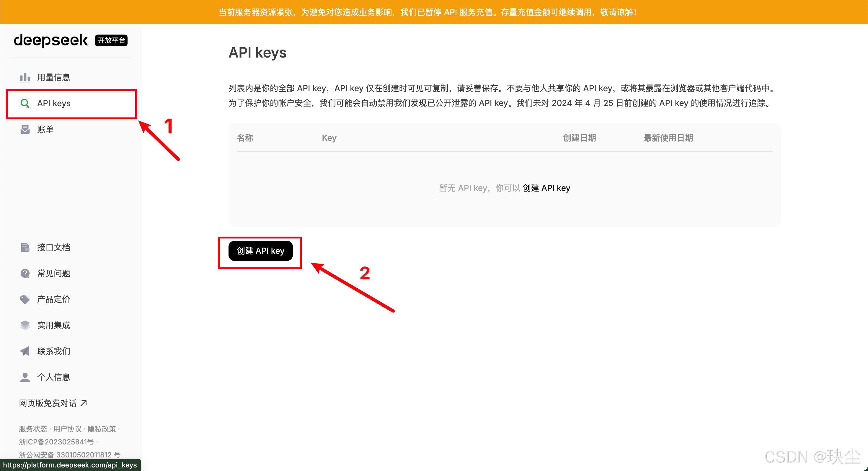Click the deepseek logo

(x=51, y=40)
